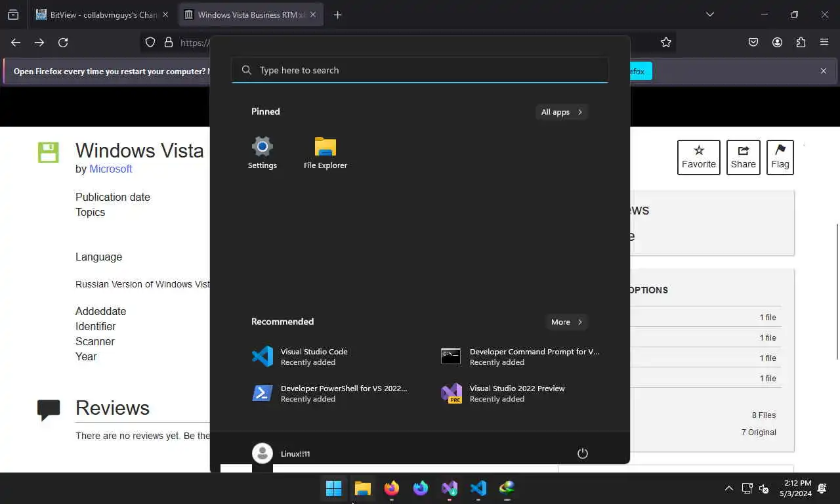Open File Explorer from the pinned apps
This screenshot has height=504, width=840.
325,154
